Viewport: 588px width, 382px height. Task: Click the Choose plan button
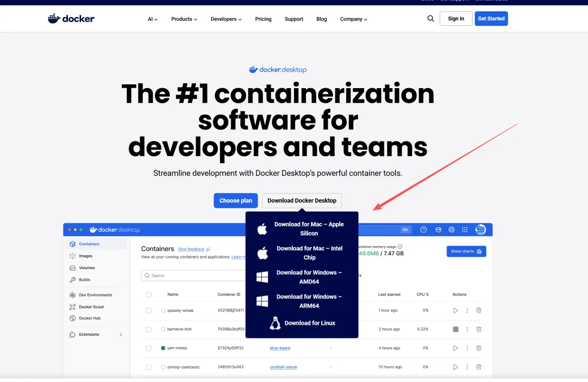pyautogui.click(x=236, y=201)
